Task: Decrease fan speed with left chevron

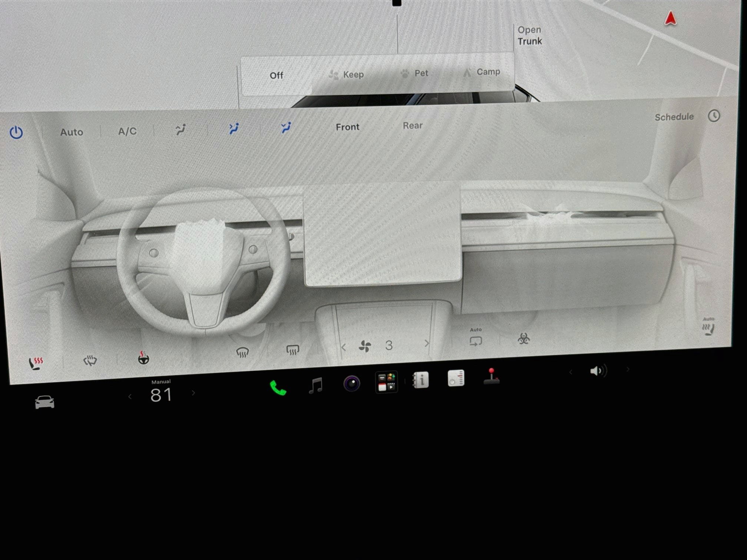Action: click(x=343, y=347)
